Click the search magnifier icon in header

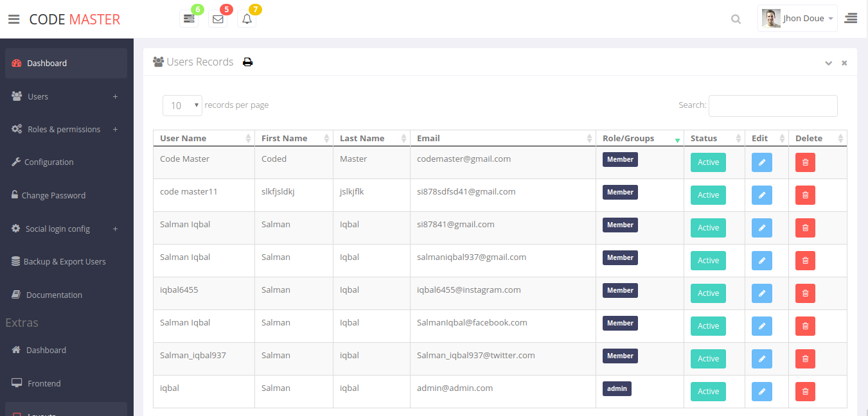click(x=736, y=19)
